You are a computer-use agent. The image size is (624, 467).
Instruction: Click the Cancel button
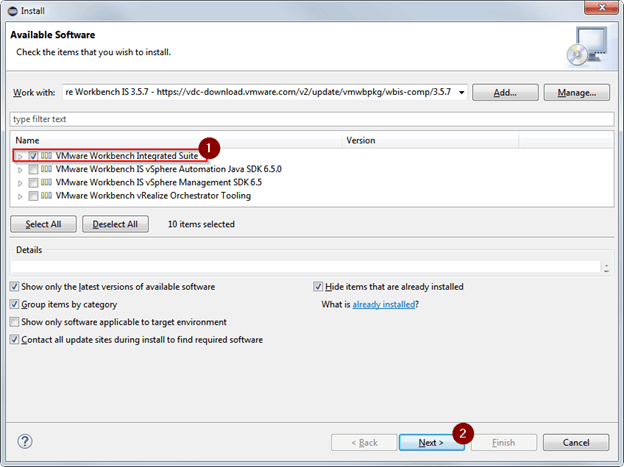click(576, 442)
